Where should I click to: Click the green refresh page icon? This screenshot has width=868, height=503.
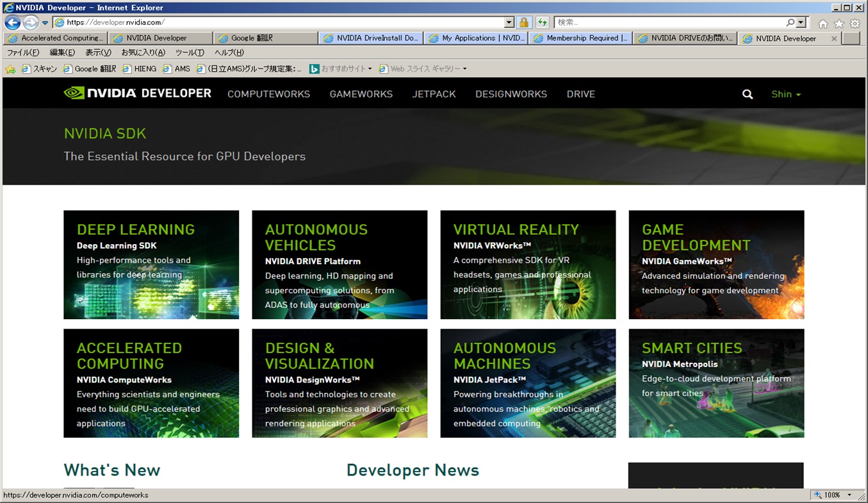point(543,22)
